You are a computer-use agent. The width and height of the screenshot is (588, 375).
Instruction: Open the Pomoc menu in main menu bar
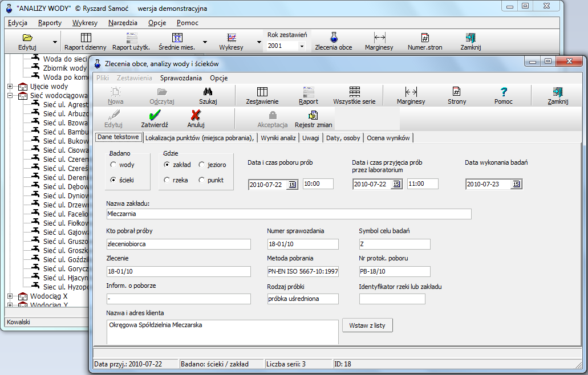point(188,23)
